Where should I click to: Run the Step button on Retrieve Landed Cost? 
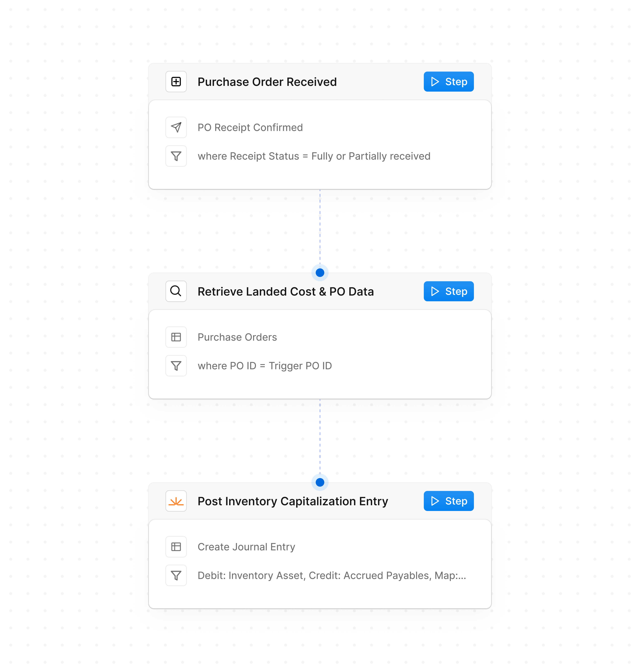tap(448, 291)
